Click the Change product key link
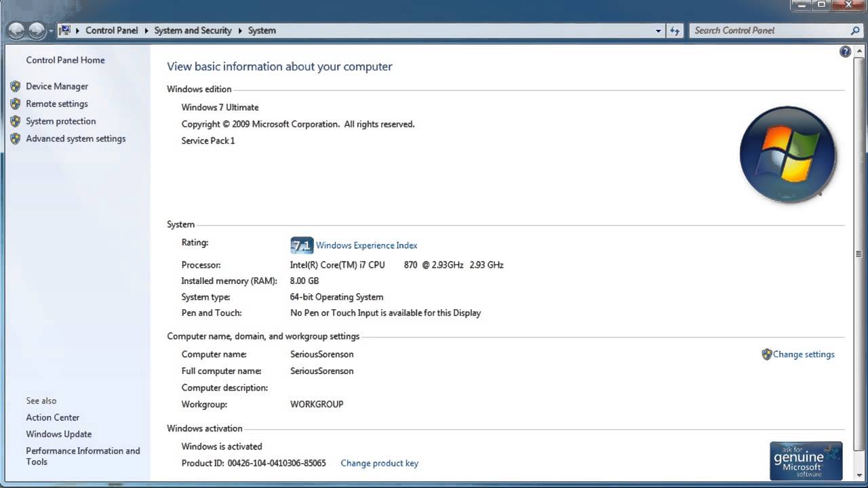This screenshot has width=868, height=488. pyautogui.click(x=379, y=464)
